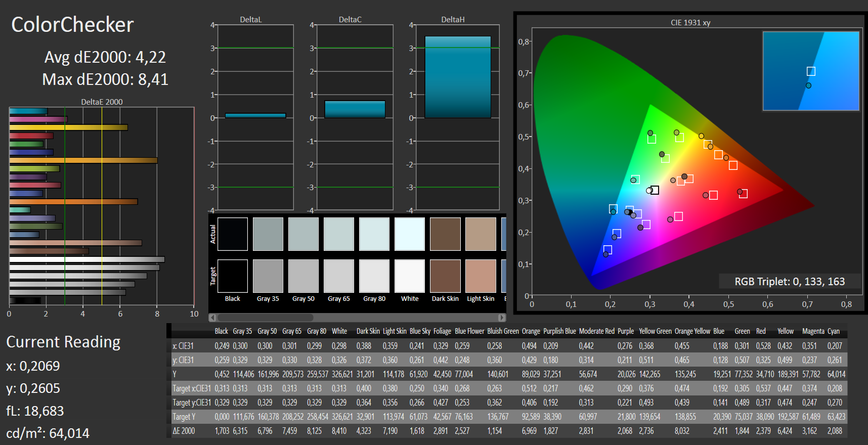868x445 pixels.
Task: Open the zoomed inset of the CIE chart
Action: pyautogui.click(x=811, y=71)
